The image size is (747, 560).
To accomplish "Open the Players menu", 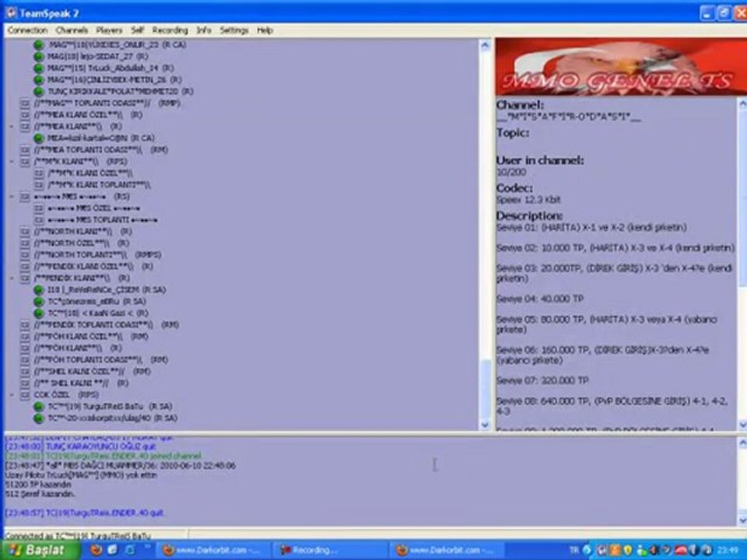I will (109, 30).
